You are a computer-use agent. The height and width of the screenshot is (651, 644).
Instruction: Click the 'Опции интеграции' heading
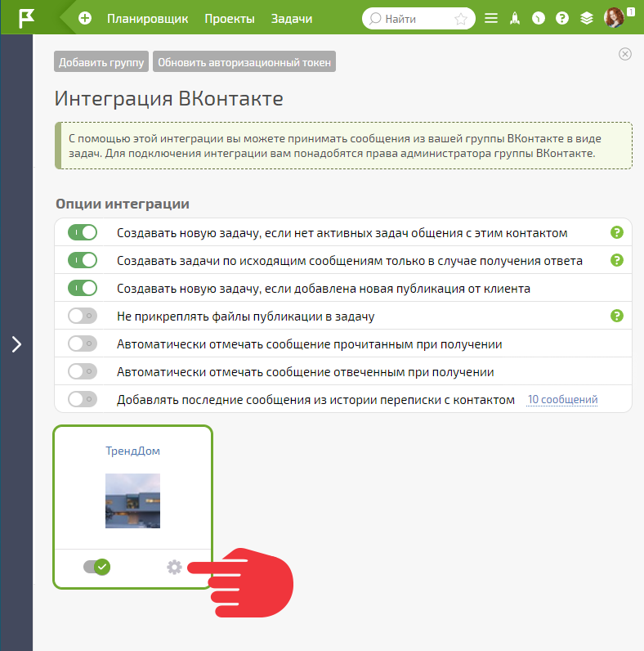[123, 204]
